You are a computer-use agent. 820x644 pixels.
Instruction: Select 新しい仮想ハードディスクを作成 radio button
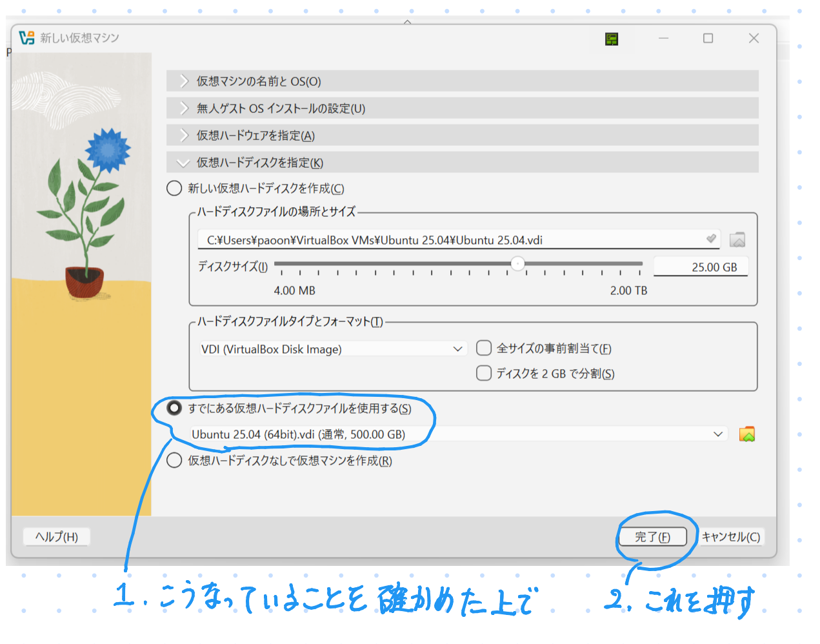174,188
